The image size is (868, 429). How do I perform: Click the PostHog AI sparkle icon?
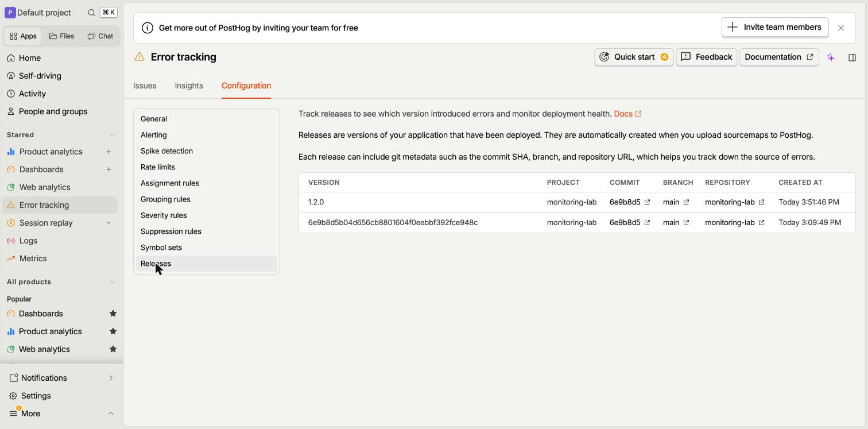click(x=831, y=57)
